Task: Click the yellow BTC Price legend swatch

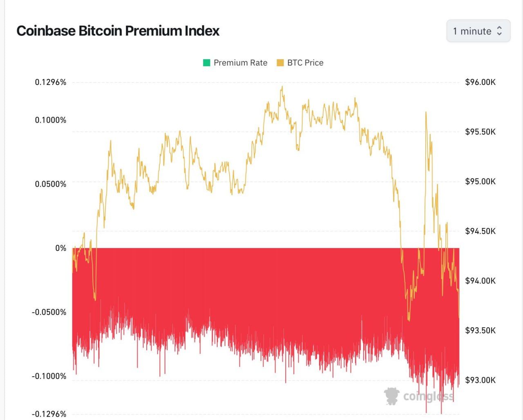Action: (280, 63)
